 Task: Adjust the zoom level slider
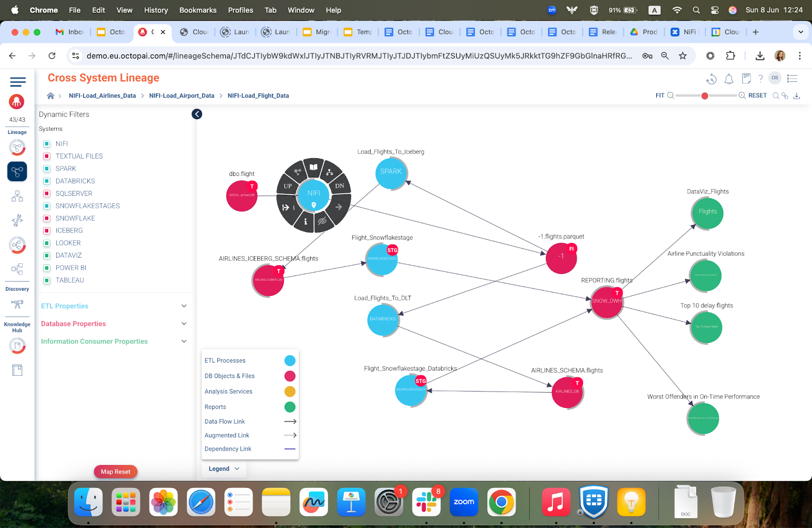[704, 95]
